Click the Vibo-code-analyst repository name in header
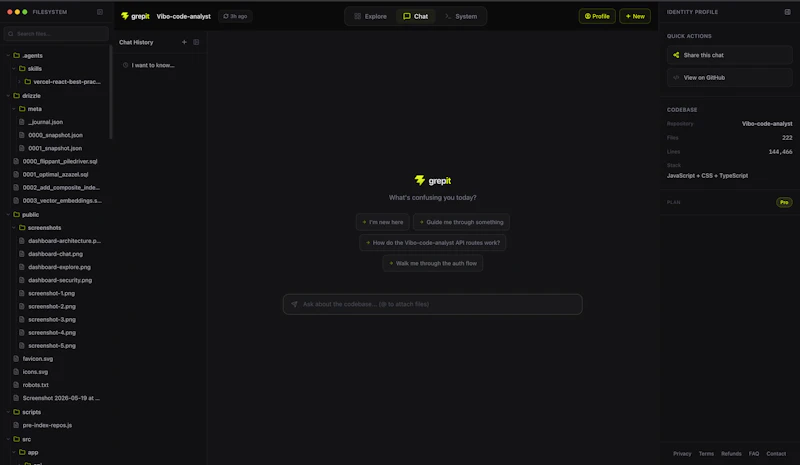Viewport: 800px width, 465px height. [x=184, y=16]
